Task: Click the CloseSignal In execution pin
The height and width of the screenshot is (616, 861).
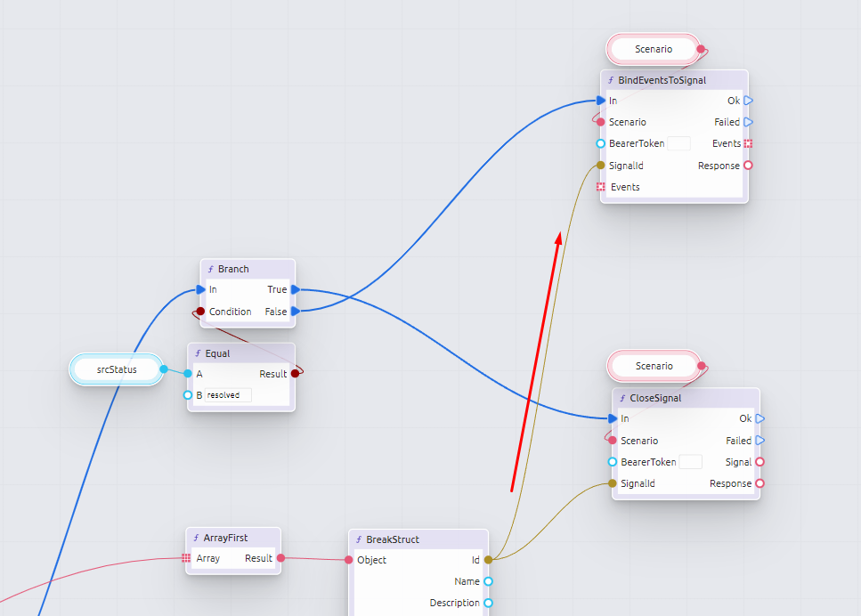Action: pyautogui.click(x=613, y=418)
